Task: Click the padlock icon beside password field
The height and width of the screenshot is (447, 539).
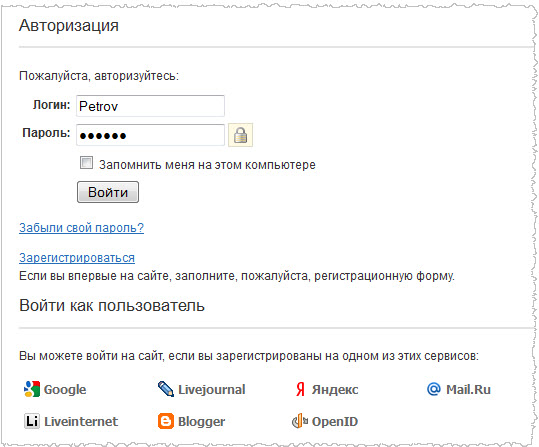Action: click(x=240, y=135)
